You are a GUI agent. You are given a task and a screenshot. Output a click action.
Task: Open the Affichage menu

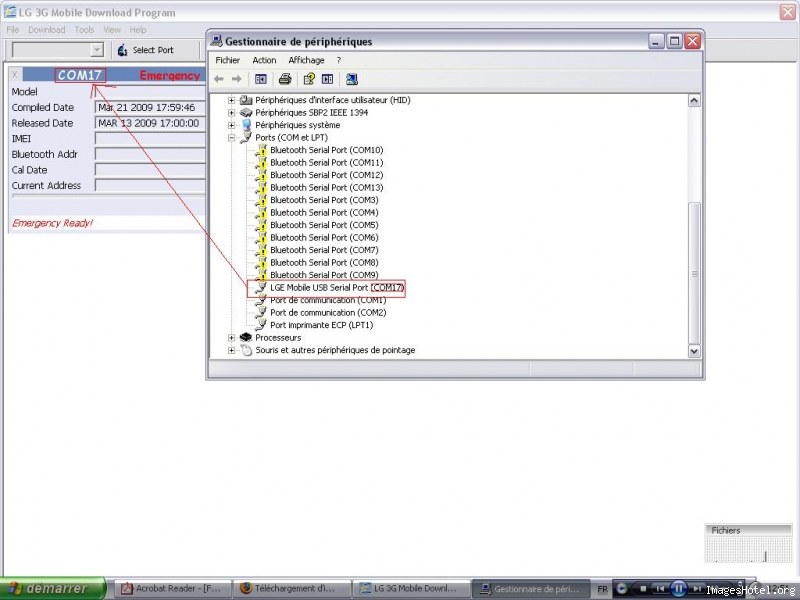point(306,60)
